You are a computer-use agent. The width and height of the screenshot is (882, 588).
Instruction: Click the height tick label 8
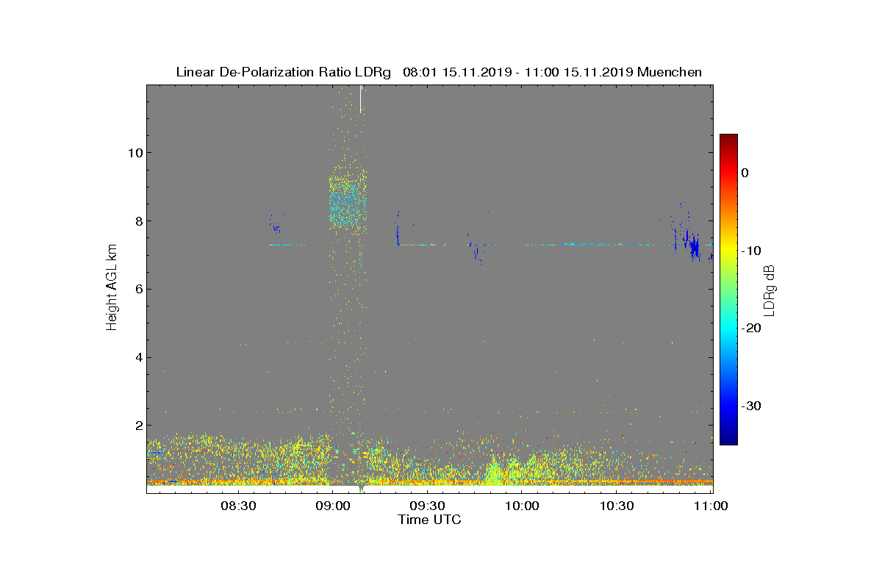137,221
